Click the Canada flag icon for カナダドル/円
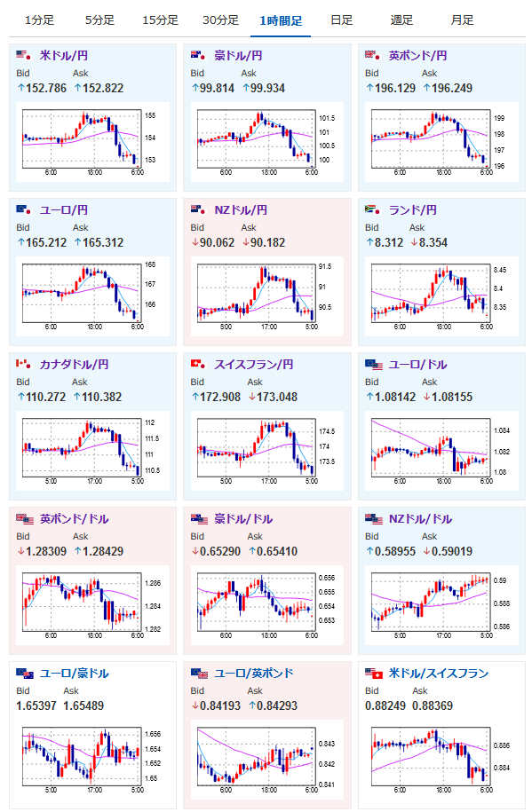 [23, 364]
